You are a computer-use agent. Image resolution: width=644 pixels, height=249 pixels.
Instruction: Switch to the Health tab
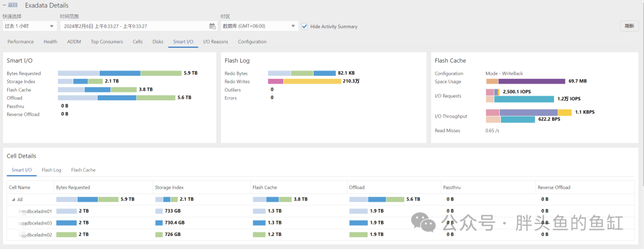point(51,42)
